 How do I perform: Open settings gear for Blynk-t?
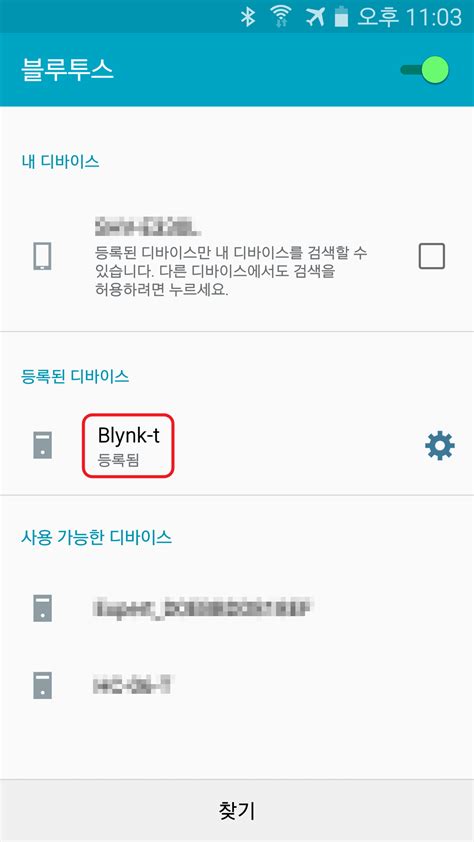[x=440, y=446]
